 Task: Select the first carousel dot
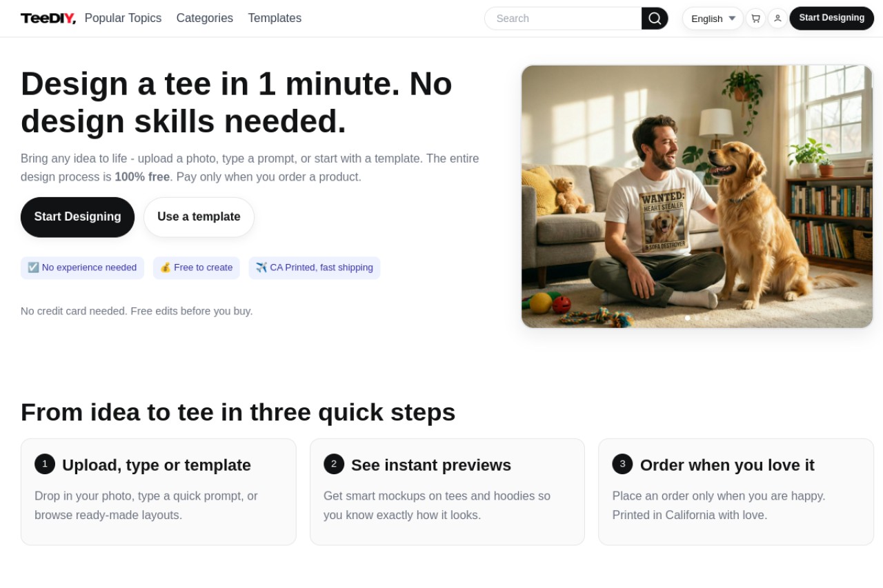pos(688,318)
